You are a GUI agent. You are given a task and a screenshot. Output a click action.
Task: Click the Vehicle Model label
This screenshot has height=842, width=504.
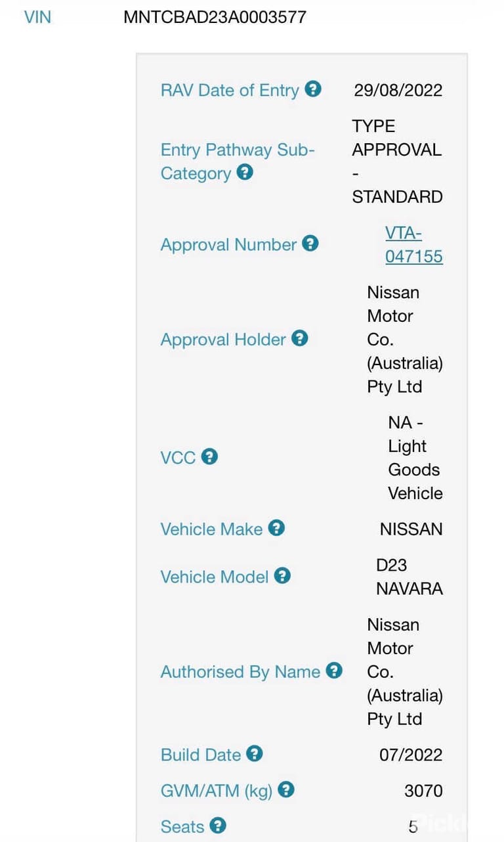click(x=215, y=577)
